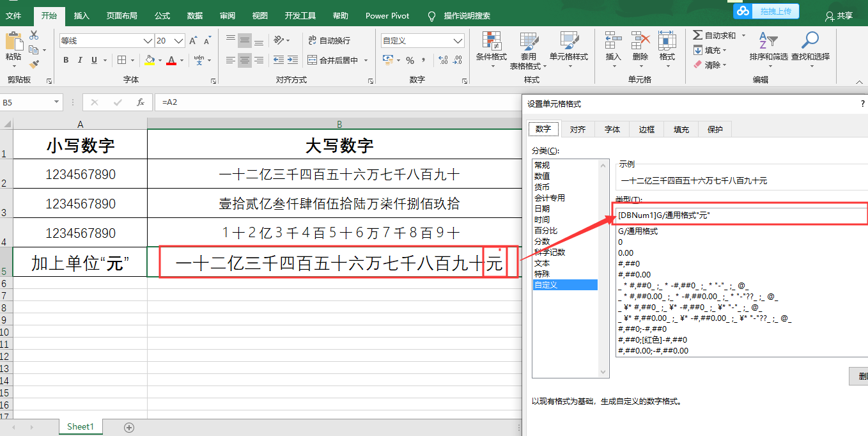
Task: Click the comma style icon
Action: pos(424,60)
